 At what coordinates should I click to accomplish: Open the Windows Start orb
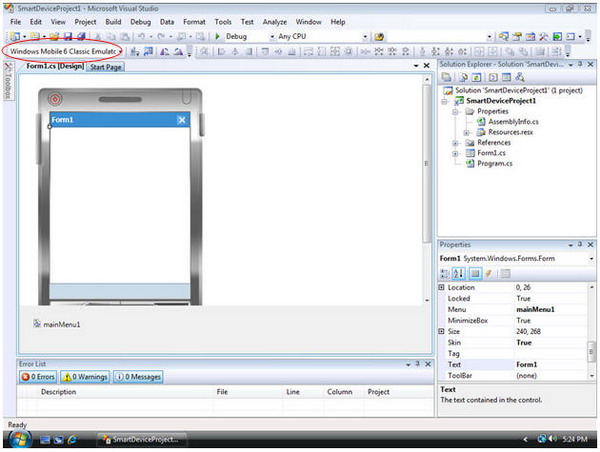19,439
